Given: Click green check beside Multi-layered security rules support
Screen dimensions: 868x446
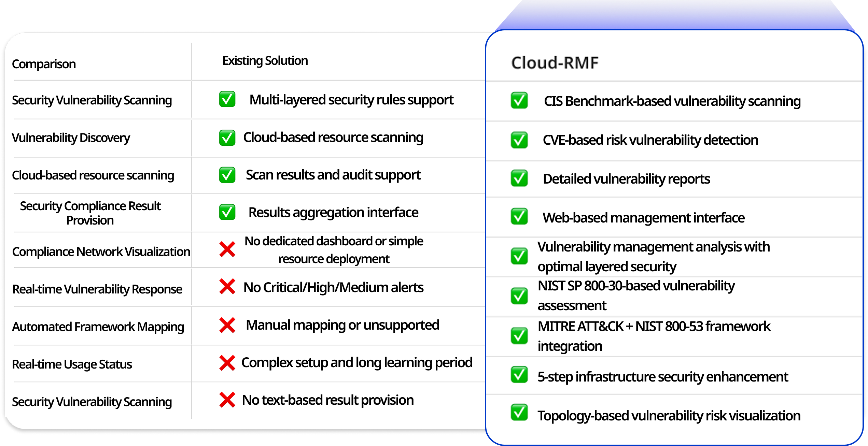Looking at the screenshot, I should point(227,99).
